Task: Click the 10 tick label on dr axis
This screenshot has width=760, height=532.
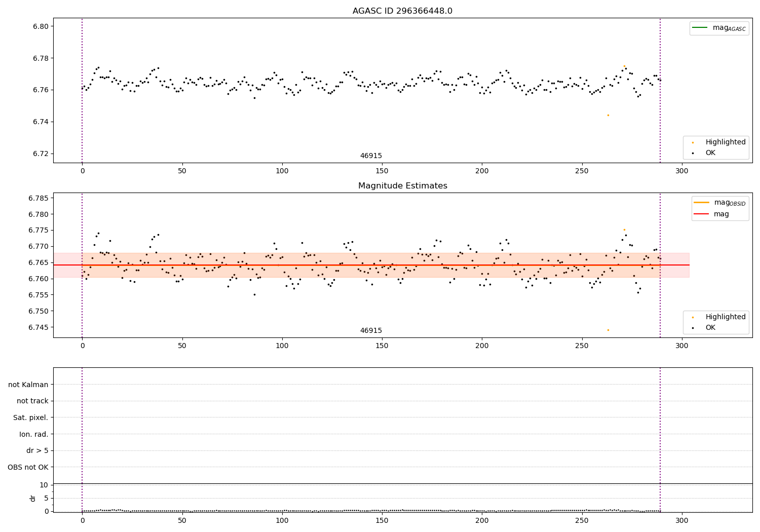Action: pyautogui.click(x=44, y=485)
